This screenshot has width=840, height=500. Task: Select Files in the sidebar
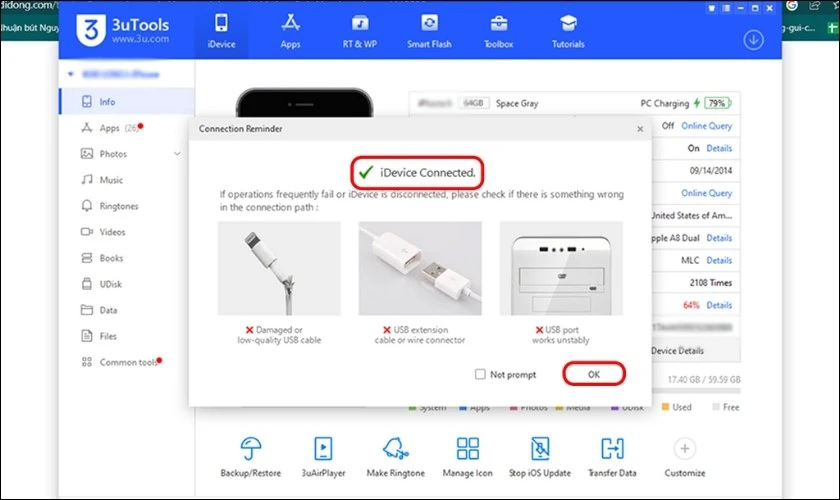coord(127,336)
